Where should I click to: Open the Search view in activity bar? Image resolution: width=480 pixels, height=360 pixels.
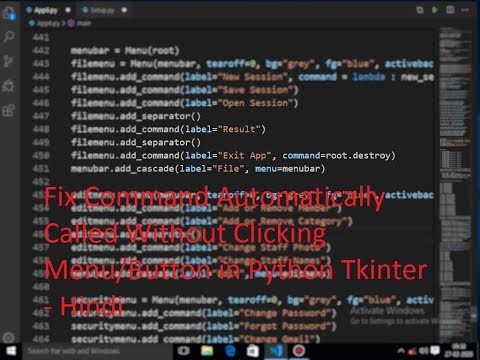coord(9,37)
